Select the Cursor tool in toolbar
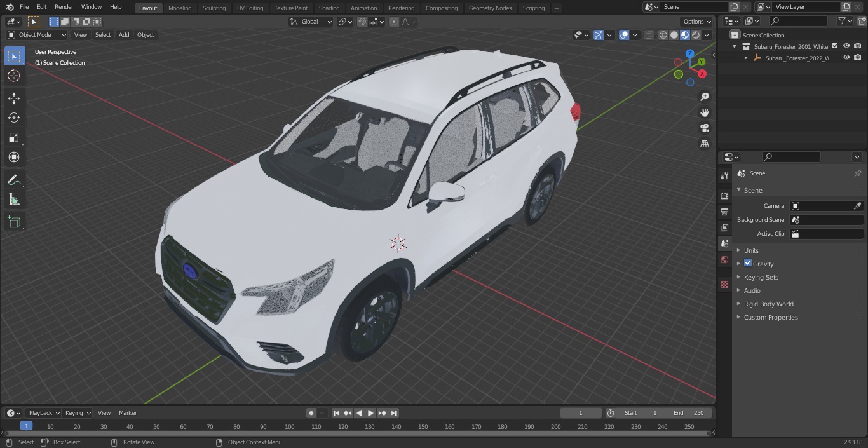The height and width of the screenshot is (448, 868). pos(14,76)
